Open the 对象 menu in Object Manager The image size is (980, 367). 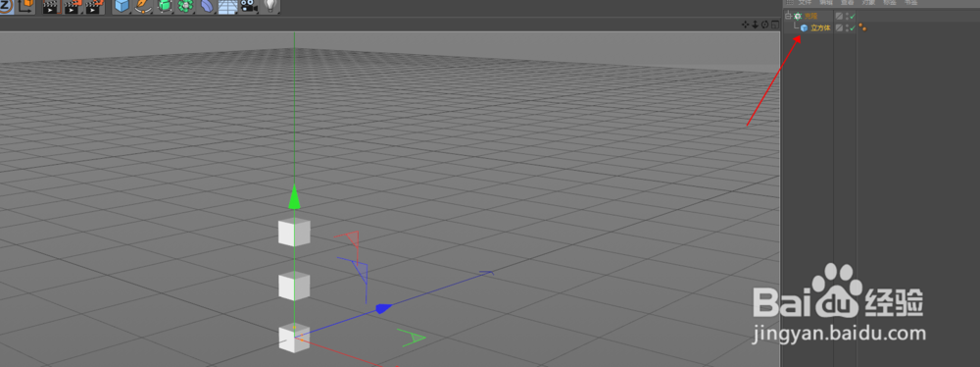(868, 3)
